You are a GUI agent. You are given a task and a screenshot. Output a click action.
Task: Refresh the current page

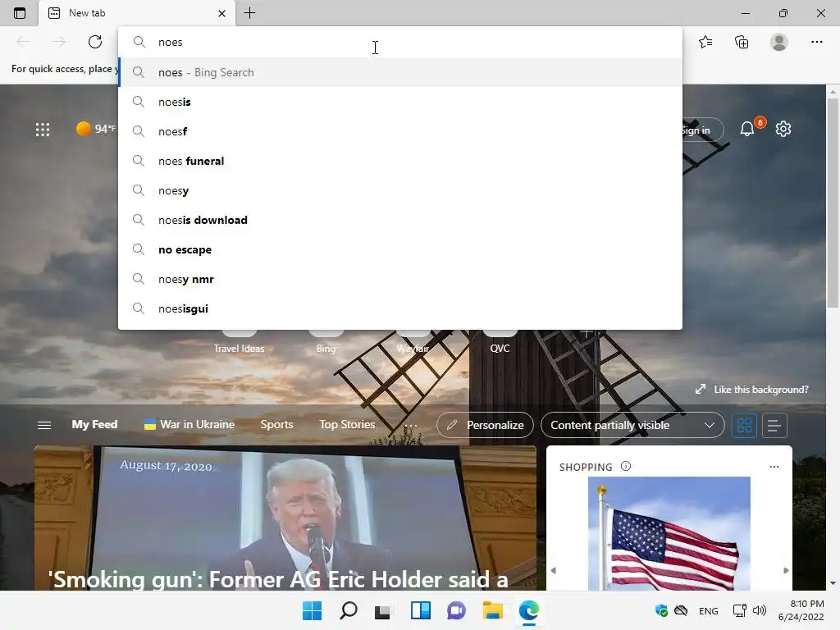(x=95, y=42)
